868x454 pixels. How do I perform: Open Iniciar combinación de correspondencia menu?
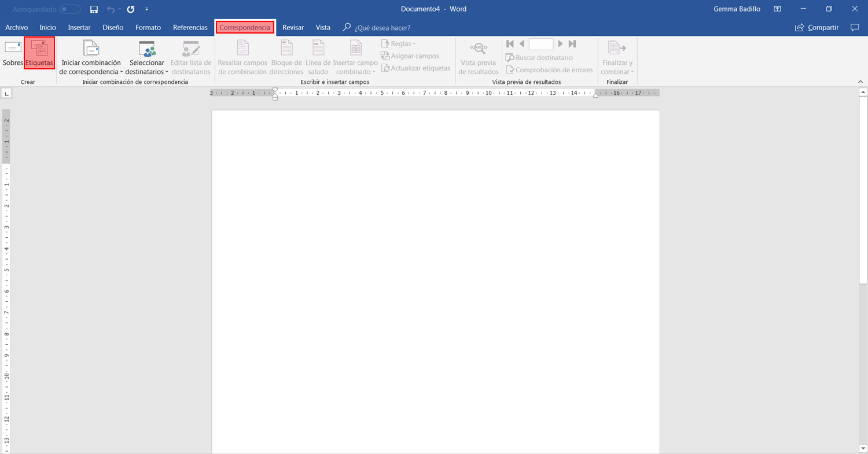[x=91, y=58]
